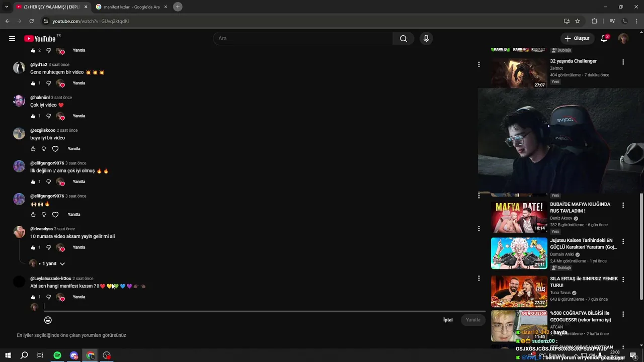Open @deasdyss channel link
644x362 pixels.
(x=41, y=229)
